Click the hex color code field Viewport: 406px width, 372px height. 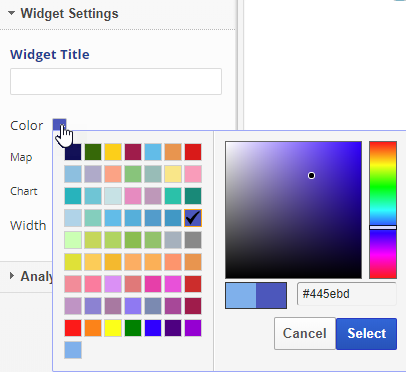tap(347, 294)
